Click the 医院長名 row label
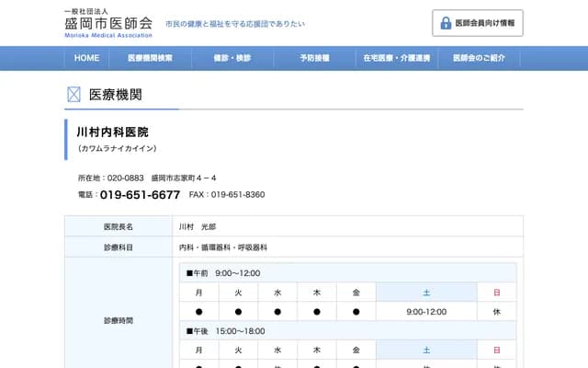The width and height of the screenshot is (588, 368). (x=119, y=226)
